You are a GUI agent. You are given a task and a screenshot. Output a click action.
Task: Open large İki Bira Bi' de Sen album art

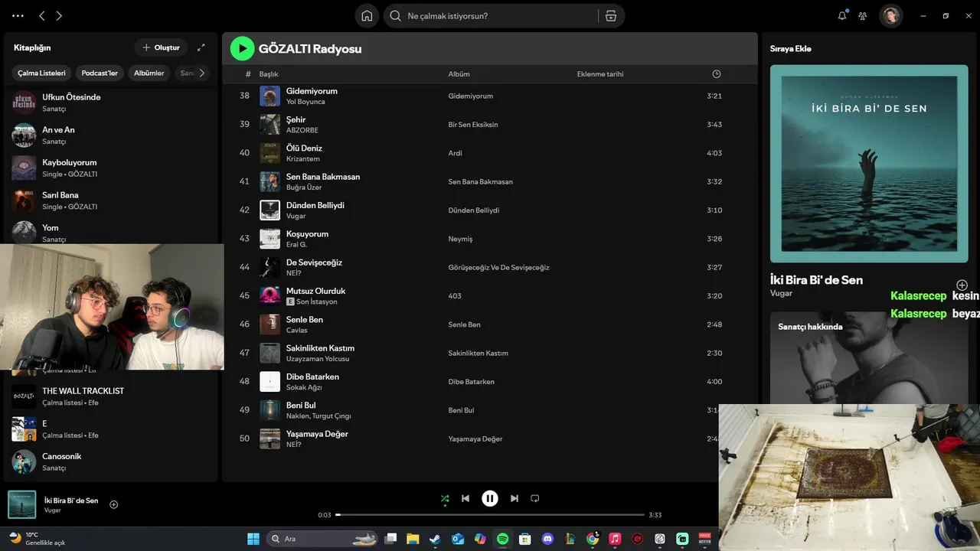869,164
